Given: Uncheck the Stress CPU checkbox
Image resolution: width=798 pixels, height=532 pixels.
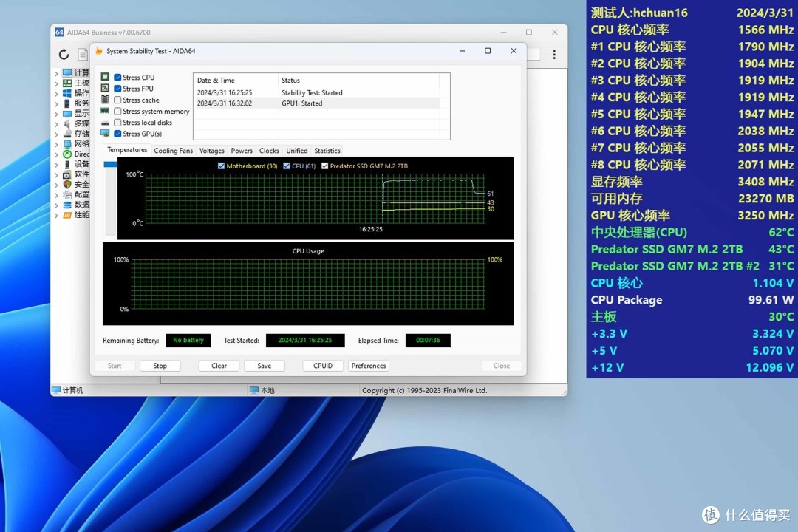Looking at the screenshot, I should click(117, 78).
